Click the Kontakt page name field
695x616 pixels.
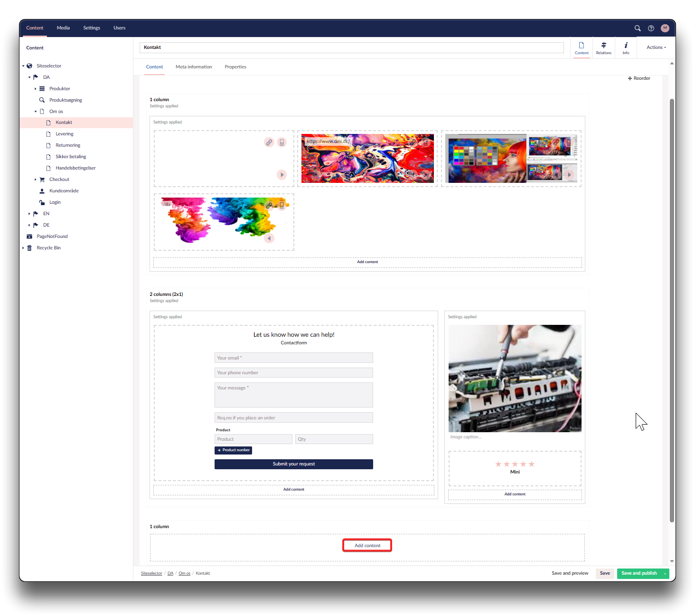351,47
